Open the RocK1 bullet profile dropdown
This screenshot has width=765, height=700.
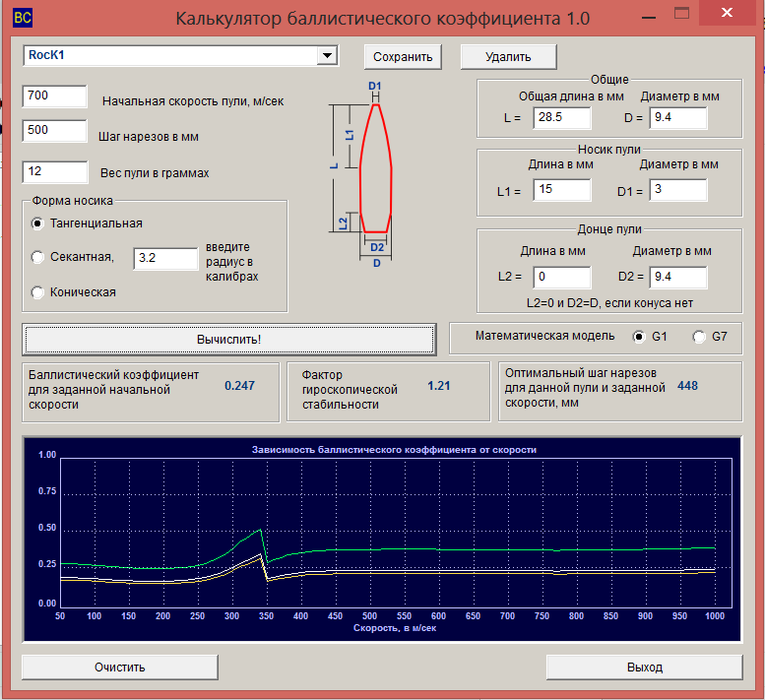328,56
